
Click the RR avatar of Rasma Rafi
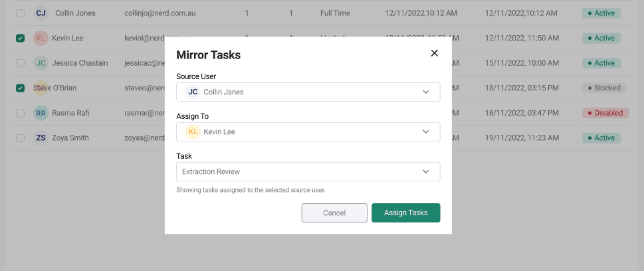pos(41,113)
